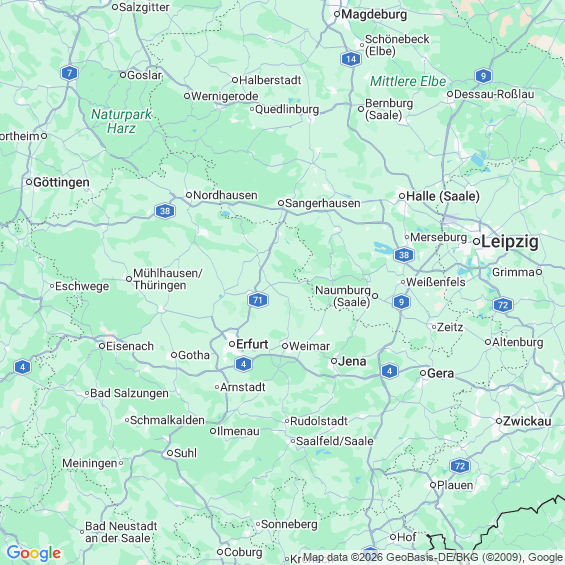The width and height of the screenshot is (565, 565).
Task: Select the Leipzig city label
Action: point(510,241)
